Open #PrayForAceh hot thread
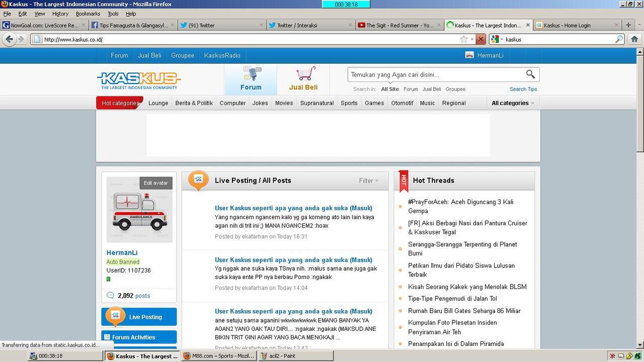This screenshot has width=644, height=362. coord(461,206)
